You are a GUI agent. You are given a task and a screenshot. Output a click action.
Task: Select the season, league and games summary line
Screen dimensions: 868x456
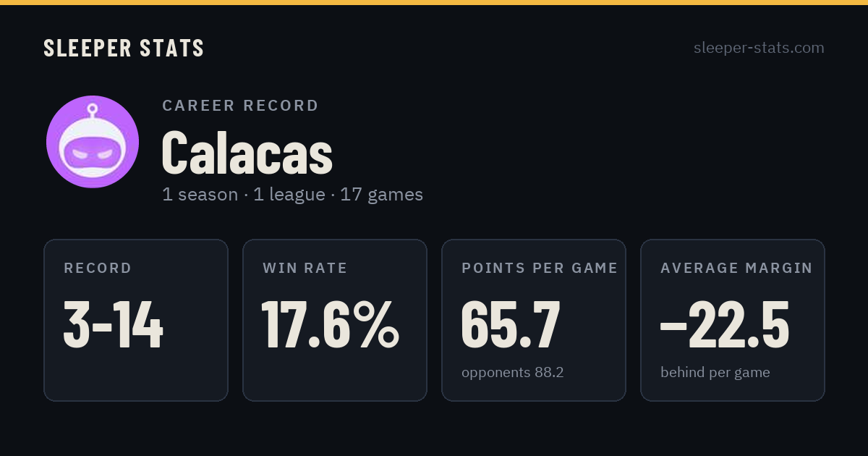click(292, 195)
